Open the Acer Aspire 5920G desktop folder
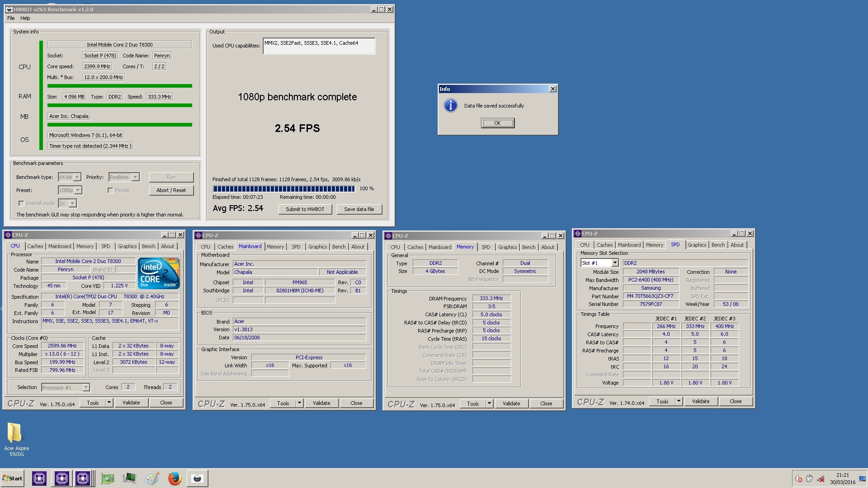868x488 pixels. tap(16, 439)
